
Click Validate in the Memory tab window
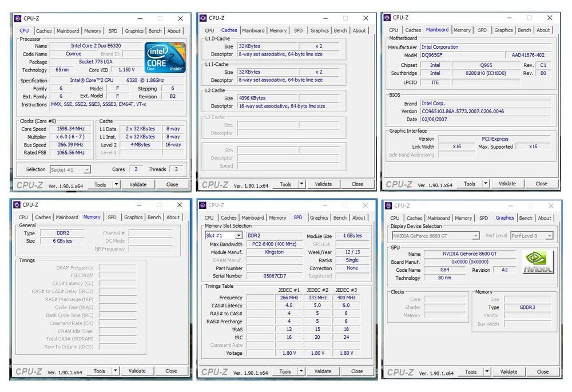click(137, 371)
